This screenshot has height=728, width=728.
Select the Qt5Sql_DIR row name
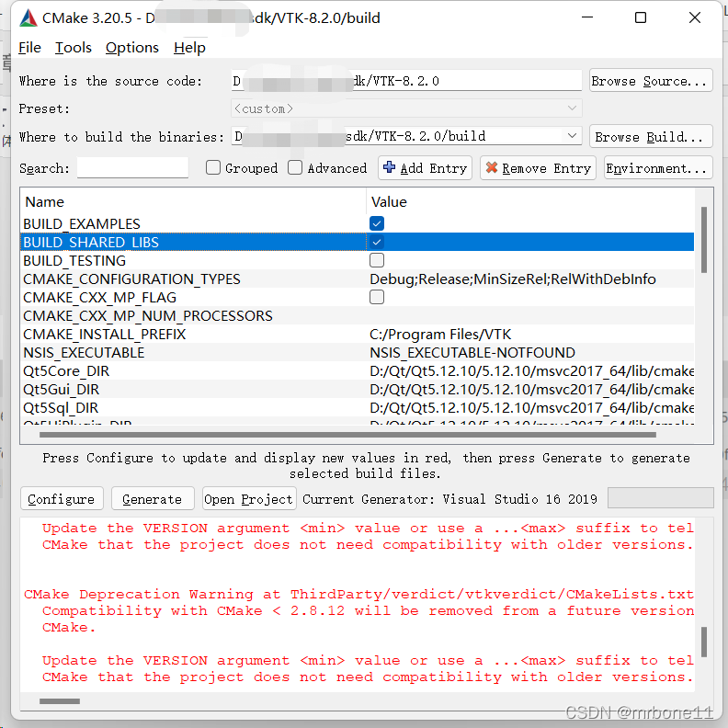tap(61, 408)
